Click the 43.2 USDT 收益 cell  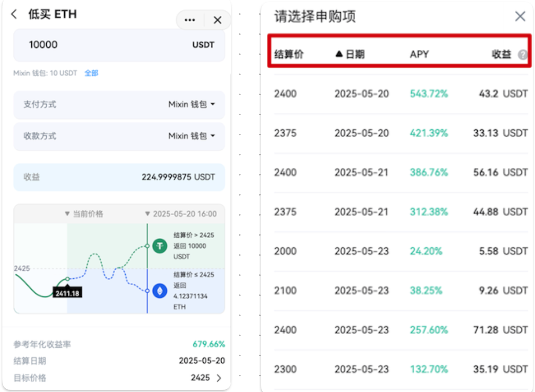pyautogui.click(x=503, y=94)
